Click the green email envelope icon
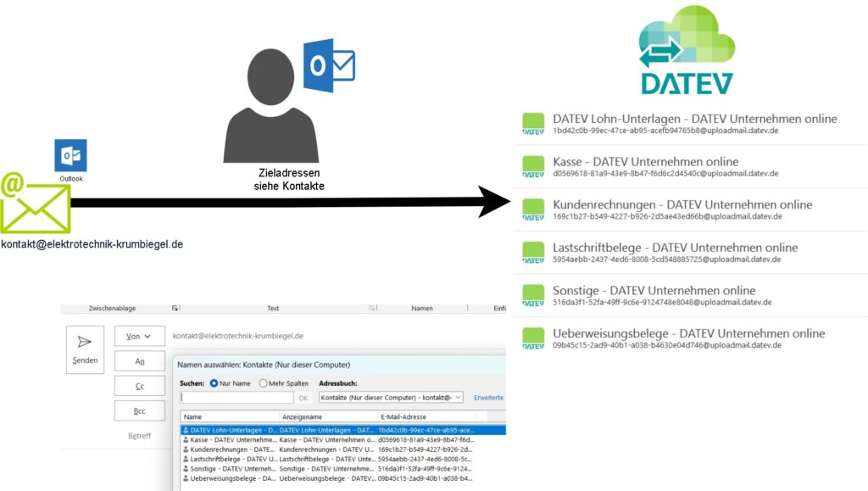The image size is (868, 491). (x=36, y=204)
